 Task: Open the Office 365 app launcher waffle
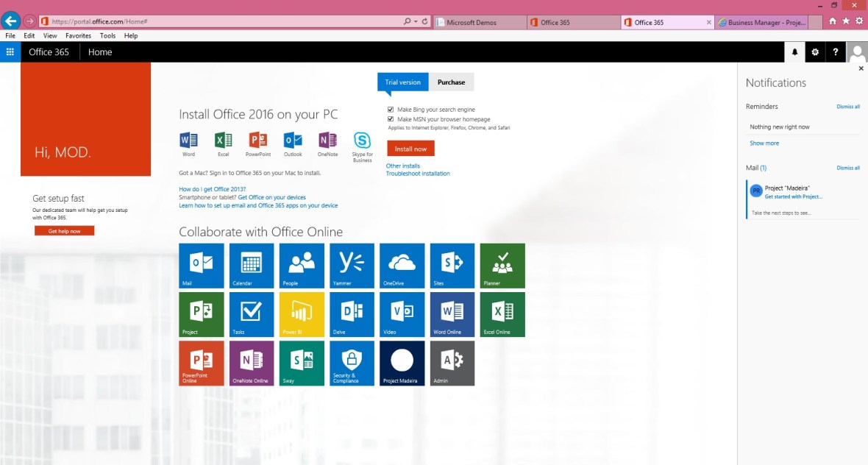pos(10,52)
